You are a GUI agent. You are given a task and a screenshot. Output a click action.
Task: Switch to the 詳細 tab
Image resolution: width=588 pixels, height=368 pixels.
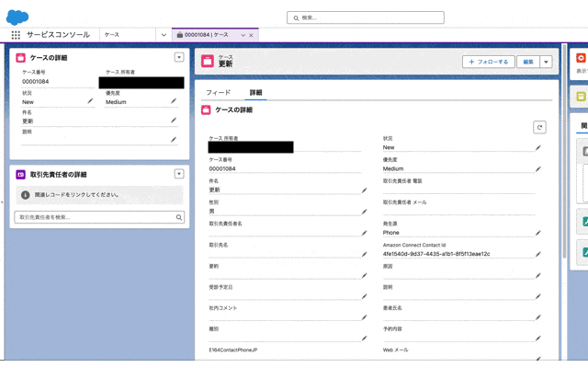click(x=255, y=92)
